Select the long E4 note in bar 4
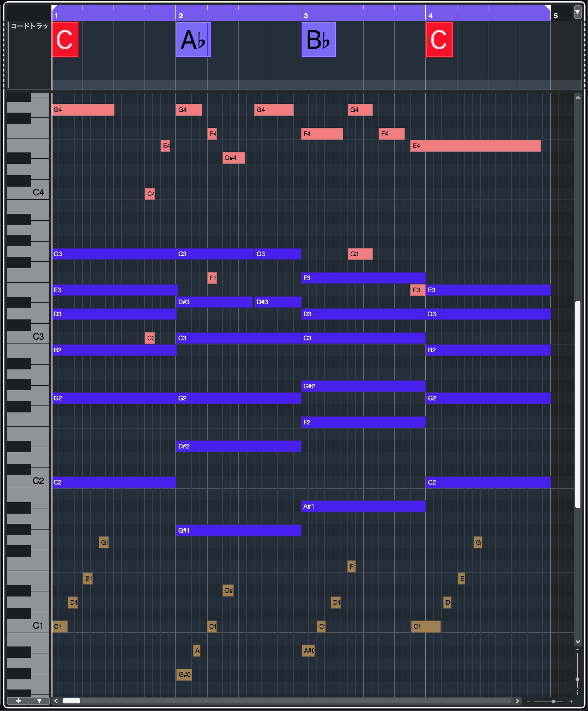The image size is (588, 711). 476,146
